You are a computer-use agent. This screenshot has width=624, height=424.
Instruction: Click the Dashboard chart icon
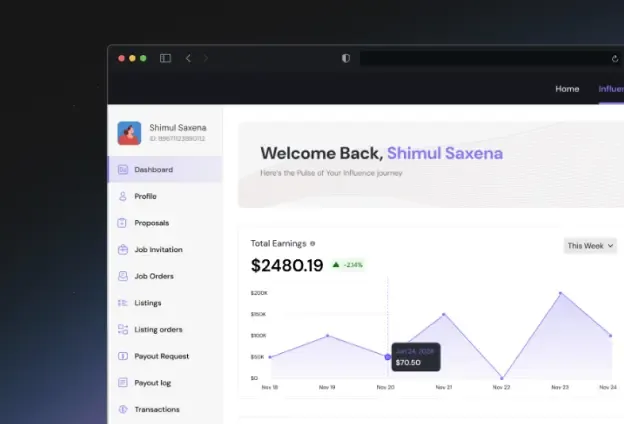pos(123,170)
